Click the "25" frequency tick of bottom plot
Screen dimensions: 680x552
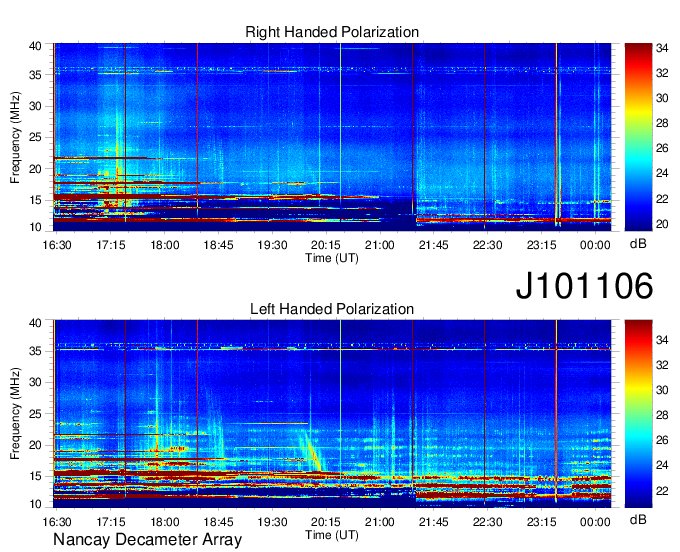click(35, 414)
